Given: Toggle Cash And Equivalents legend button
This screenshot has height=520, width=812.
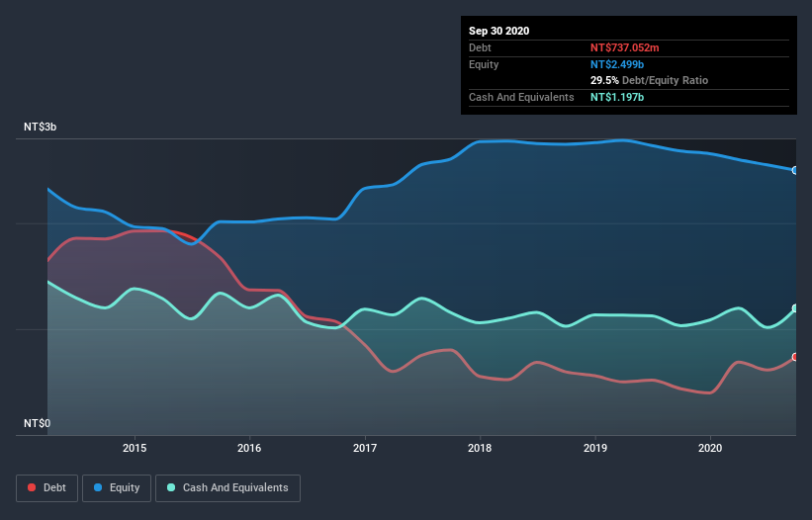Looking at the screenshot, I should 227,488.
